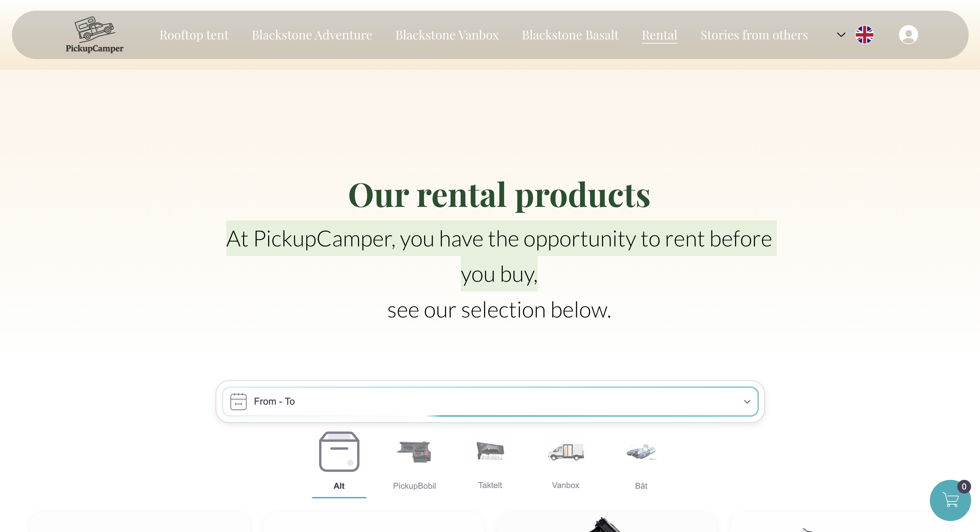Open the Rooftop tent menu item
Image resolution: width=980 pixels, height=532 pixels.
click(194, 35)
